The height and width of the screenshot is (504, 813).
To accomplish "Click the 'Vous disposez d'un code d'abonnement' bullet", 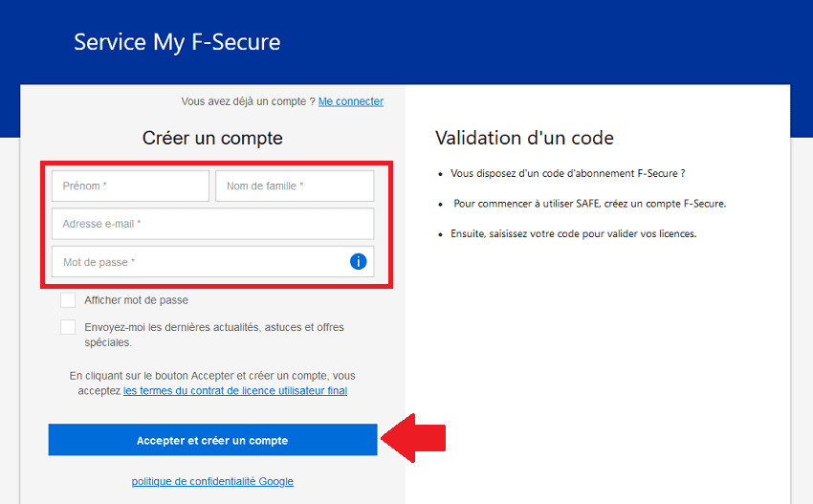I will pos(568,173).
